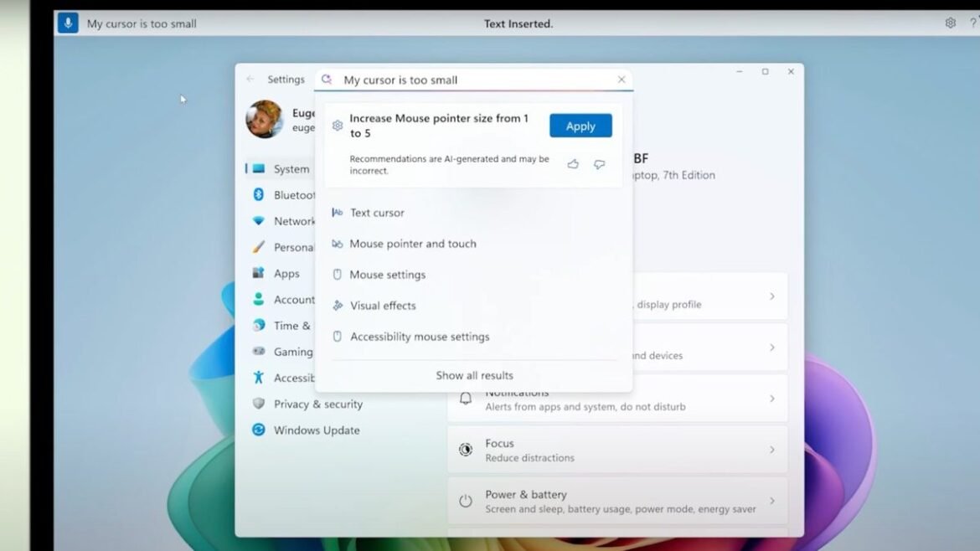Expand the Power & battery row
This screenshot has width=980, height=551.
pyautogui.click(x=617, y=501)
